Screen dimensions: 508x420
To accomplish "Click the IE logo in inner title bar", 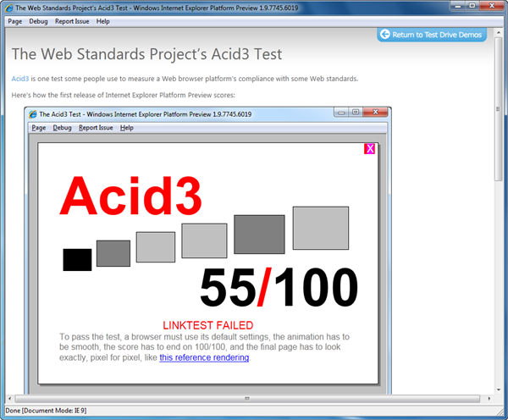I will 33,113.
